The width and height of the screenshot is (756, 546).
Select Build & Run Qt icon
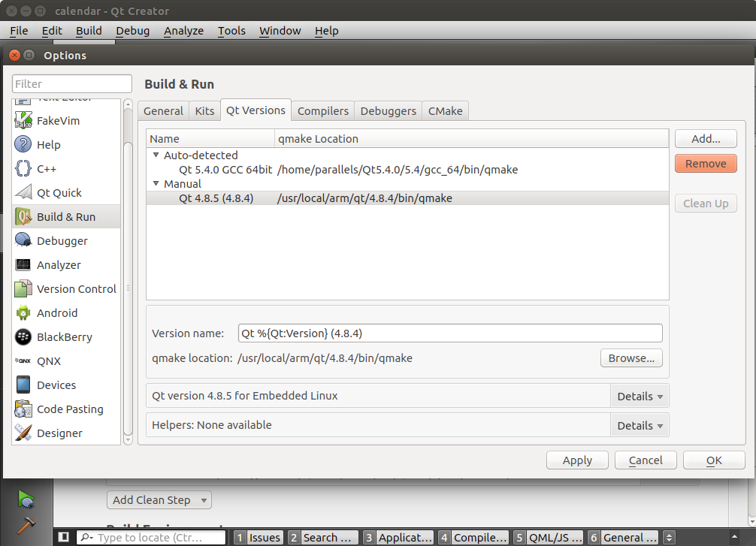click(x=23, y=217)
